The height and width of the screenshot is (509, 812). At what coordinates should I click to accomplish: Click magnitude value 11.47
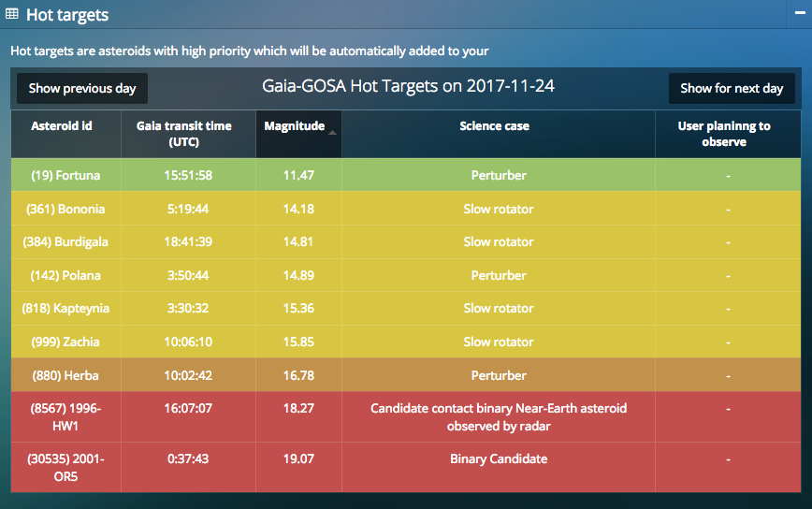[298, 176]
